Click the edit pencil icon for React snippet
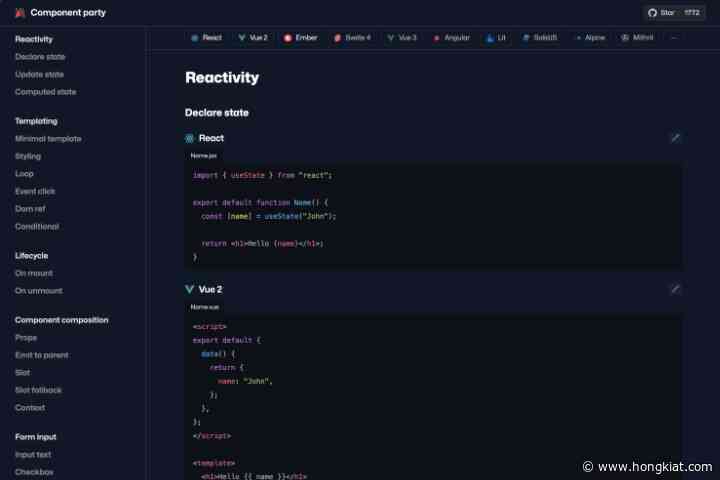This screenshot has height=480, width=720. click(x=675, y=138)
